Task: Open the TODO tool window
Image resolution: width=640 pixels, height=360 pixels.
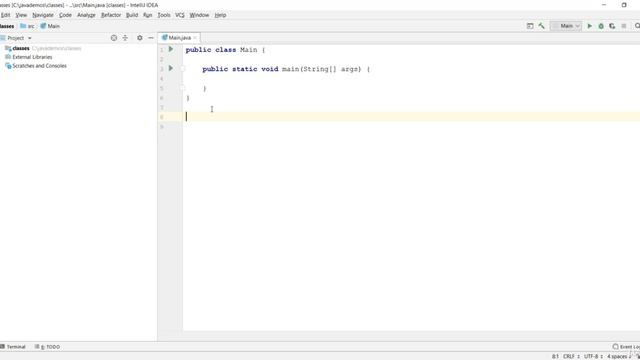Action: click(47, 347)
